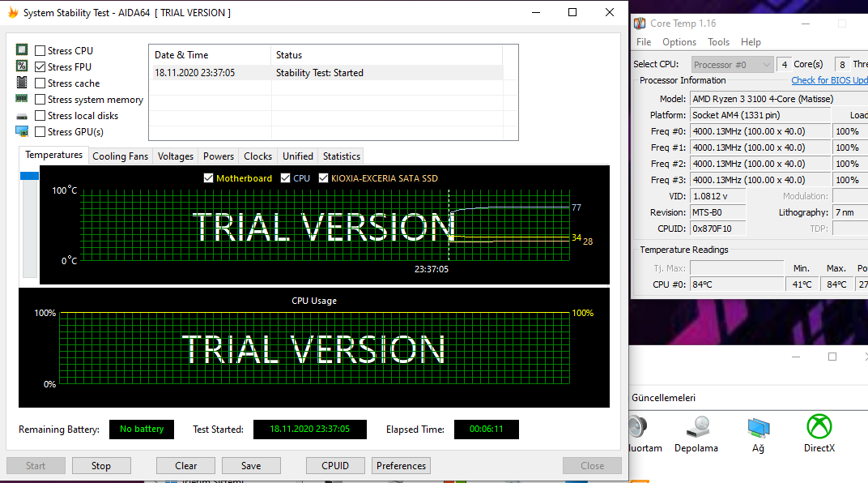Switch to the Temperatures tab
868x483 pixels.
(x=53, y=155)
